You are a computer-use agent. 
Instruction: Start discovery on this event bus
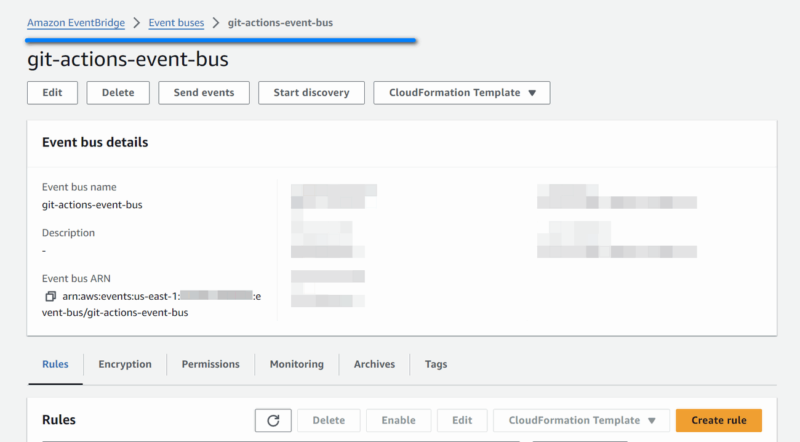[311, 93]
